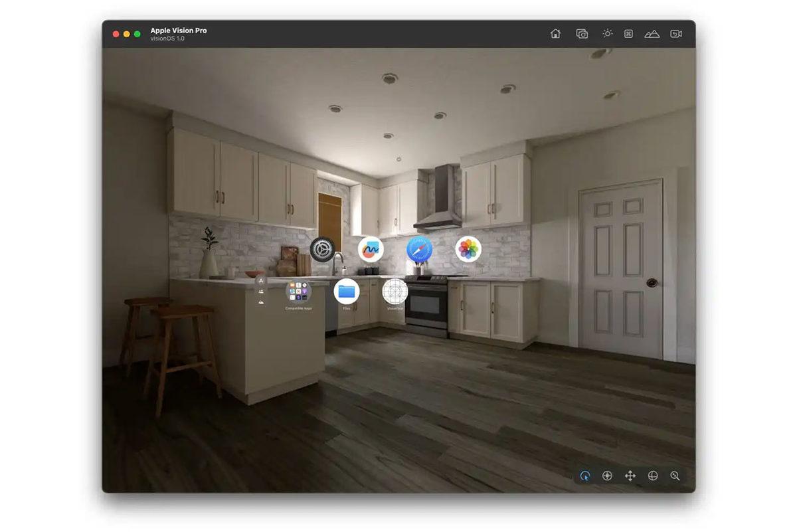Enable the Move interaction mode
Screen dimensions: 797x532
630,476
